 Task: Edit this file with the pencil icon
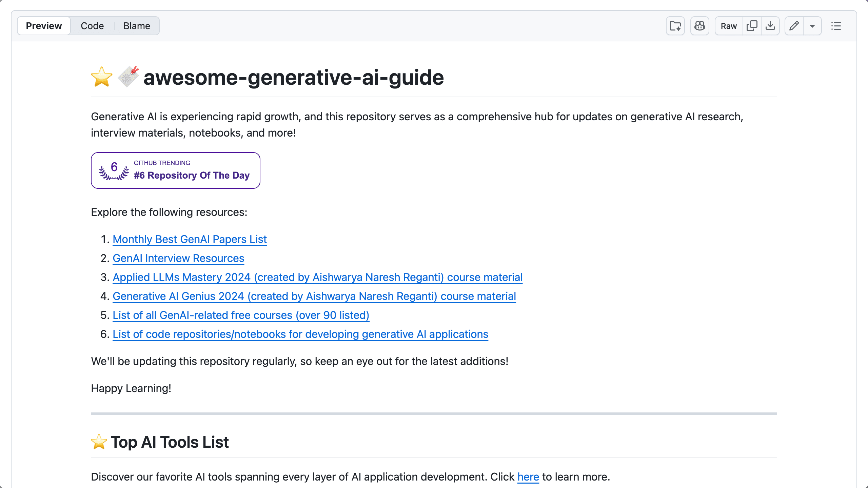coord(794,25)
